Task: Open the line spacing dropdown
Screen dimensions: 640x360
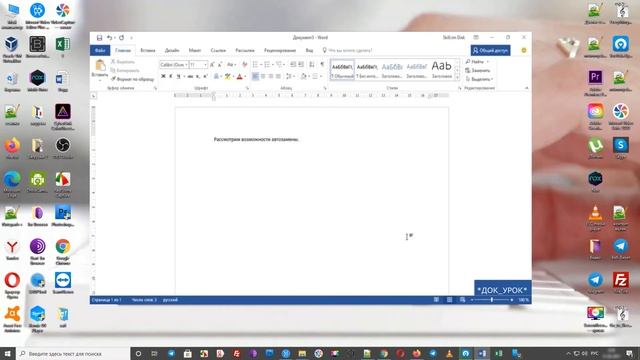Action: point(290,76)
